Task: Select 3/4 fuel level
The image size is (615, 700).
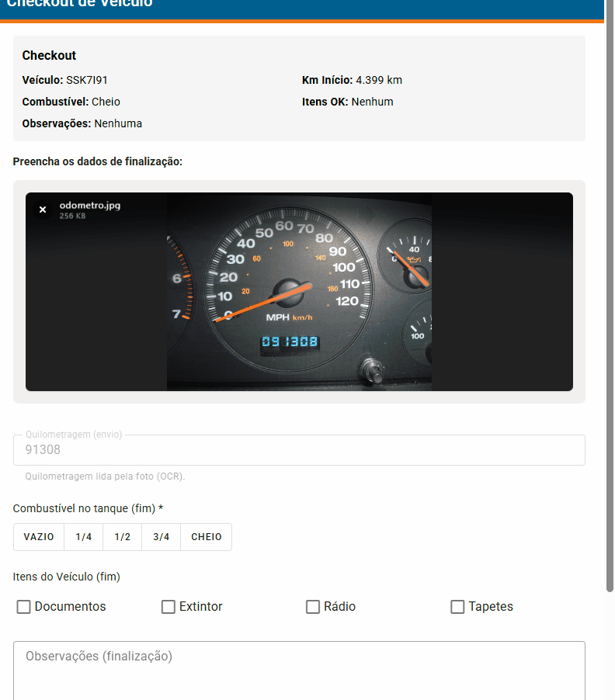Action: pyautogui.click(x=162, y=537)
